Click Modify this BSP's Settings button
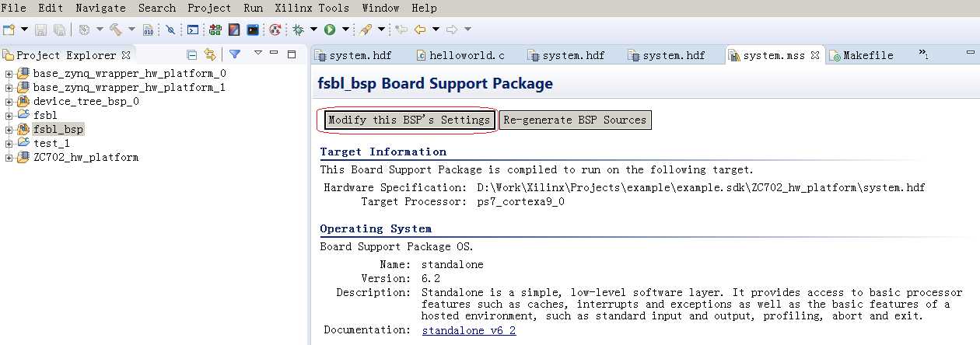The width and height of the screenshot is (980, 345). click(x=409, y=120)
